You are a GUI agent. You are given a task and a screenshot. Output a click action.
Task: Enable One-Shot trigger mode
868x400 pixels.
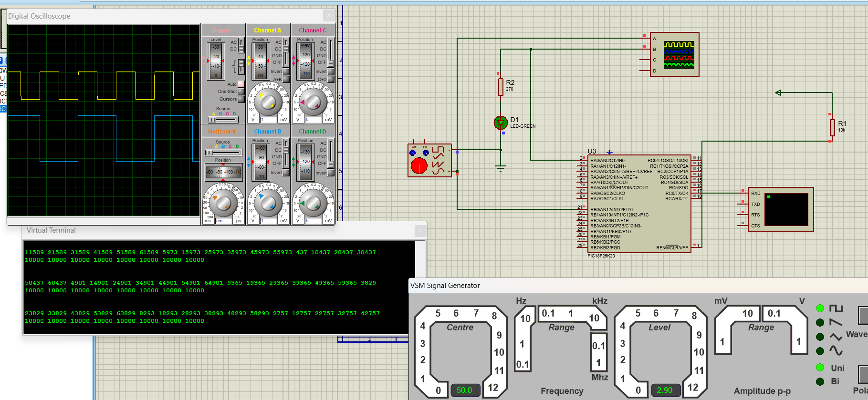[x=241, y=92]
